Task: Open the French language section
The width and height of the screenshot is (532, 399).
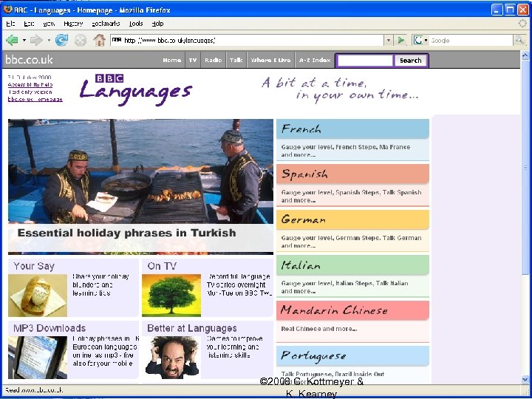Action: (x=352, y=129)
